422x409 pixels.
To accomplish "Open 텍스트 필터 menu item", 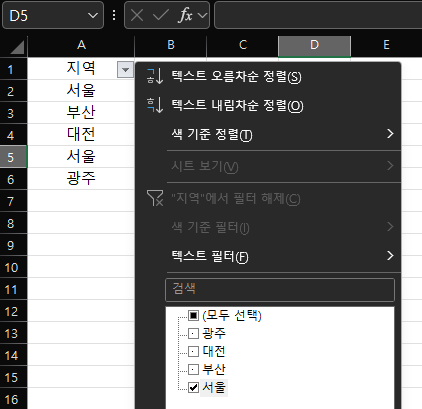I will (268, 256).
